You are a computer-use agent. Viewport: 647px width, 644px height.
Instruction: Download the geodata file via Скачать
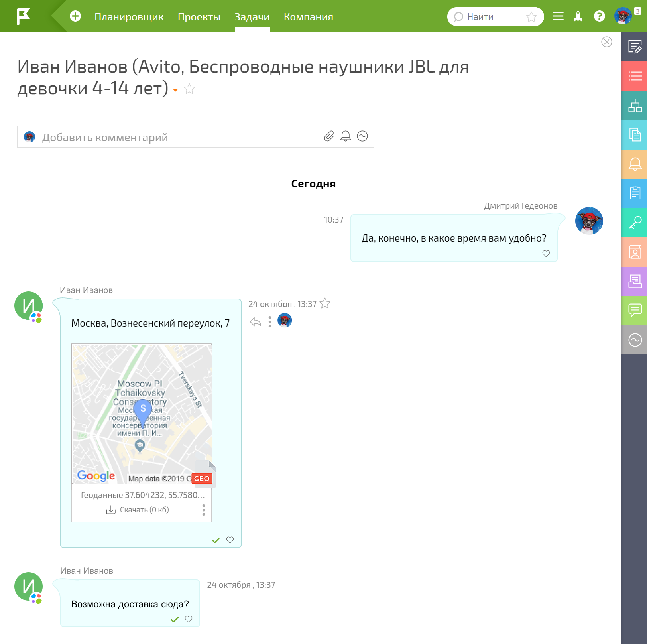pos(138,510)
